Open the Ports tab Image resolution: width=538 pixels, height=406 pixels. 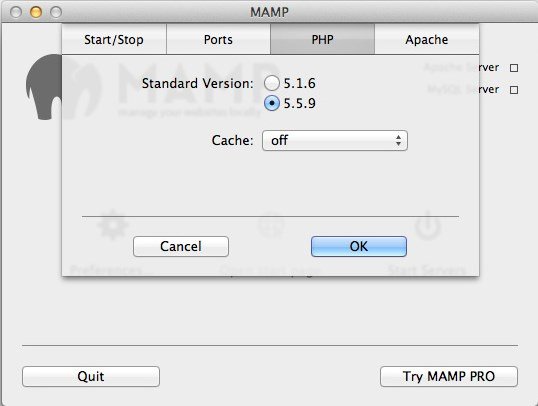point(218,39)
